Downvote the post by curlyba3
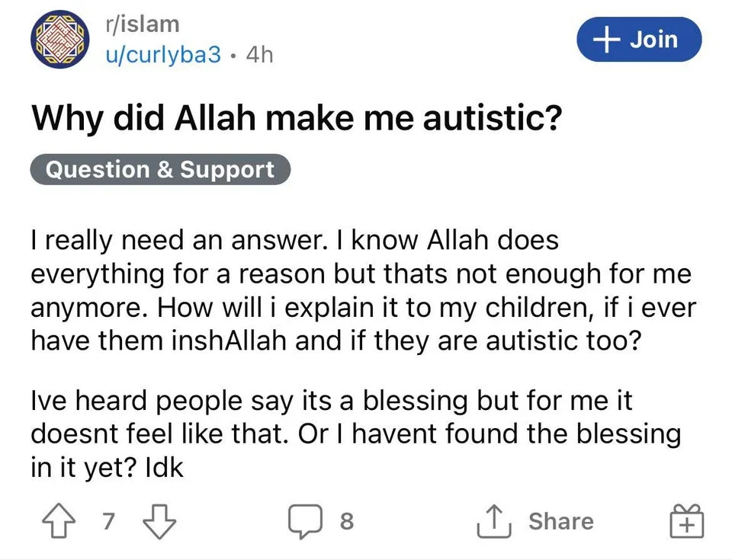 pos(160,522)
